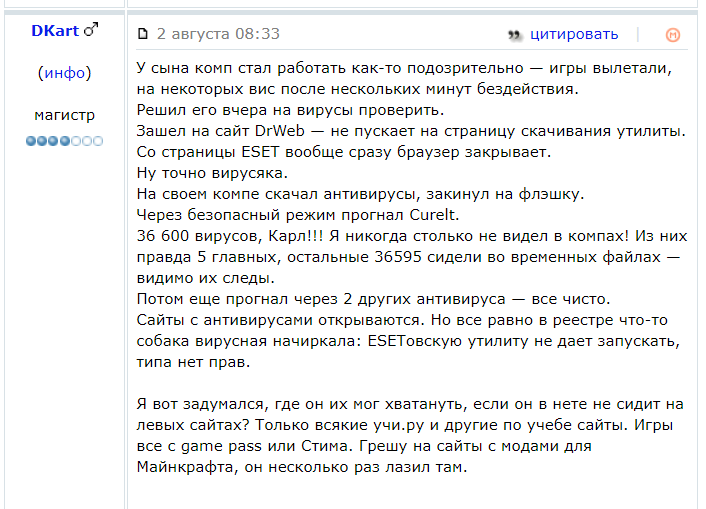
Task: Click the male gender symbol next to DKart
Action: 91,31
